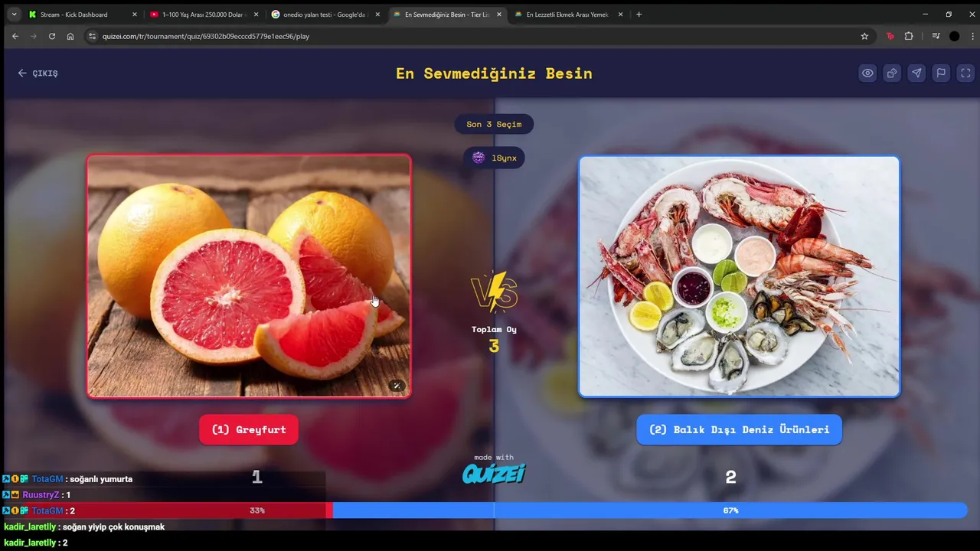Image resolution: width=980 pixels, height=551 pixels.
Task: Click the browser home icon
Action: [70, 36]
